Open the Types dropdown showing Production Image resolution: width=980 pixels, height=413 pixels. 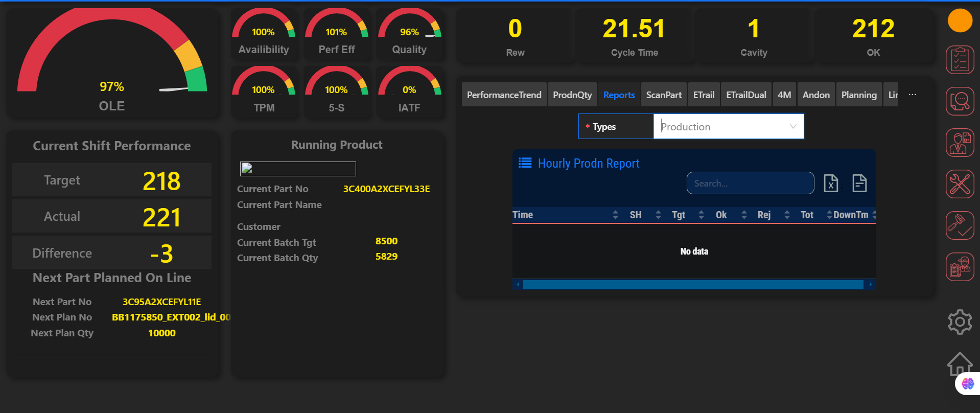[x=728, y=127]
